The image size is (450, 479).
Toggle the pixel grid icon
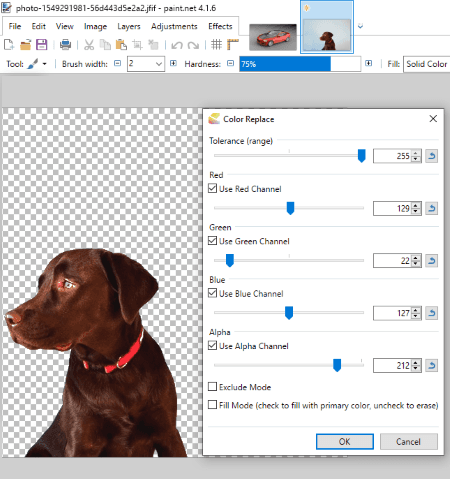click(x=216, y=44)
